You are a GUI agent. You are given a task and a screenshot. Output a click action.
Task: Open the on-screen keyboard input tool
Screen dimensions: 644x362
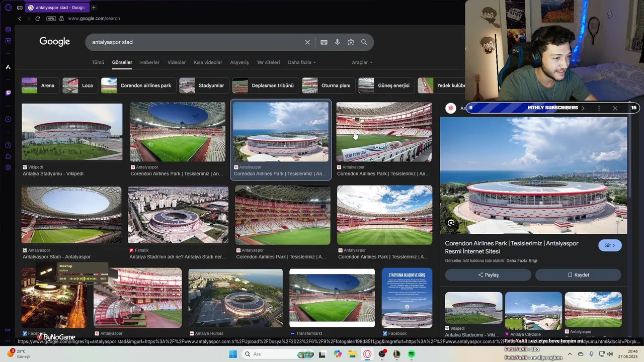pyautogui.click(x=324, y=42)
